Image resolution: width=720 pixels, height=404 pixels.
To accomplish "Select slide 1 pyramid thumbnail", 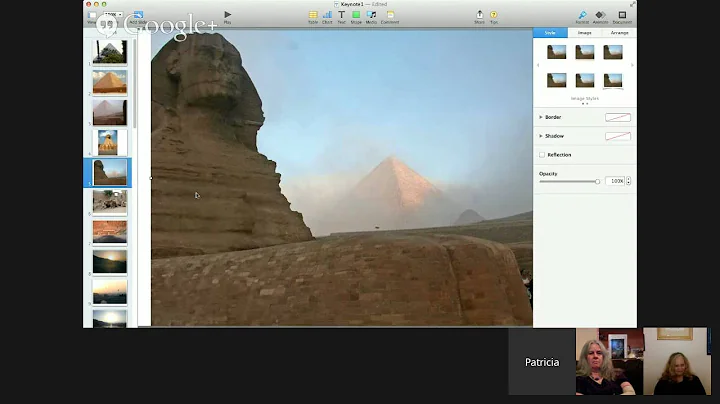I will pos(110,51).
